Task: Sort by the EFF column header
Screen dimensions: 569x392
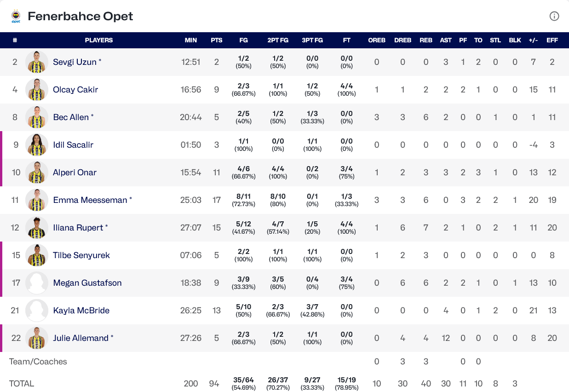Action: click(x=552, y=40)
